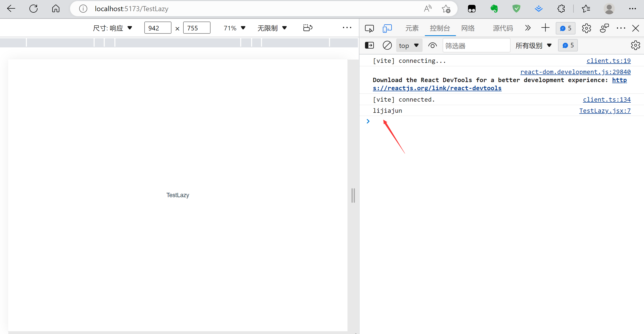Open the blue double-chevron extension icon
Image resolution: width=644 pixels, height=334 pixels.
(539, 9)
